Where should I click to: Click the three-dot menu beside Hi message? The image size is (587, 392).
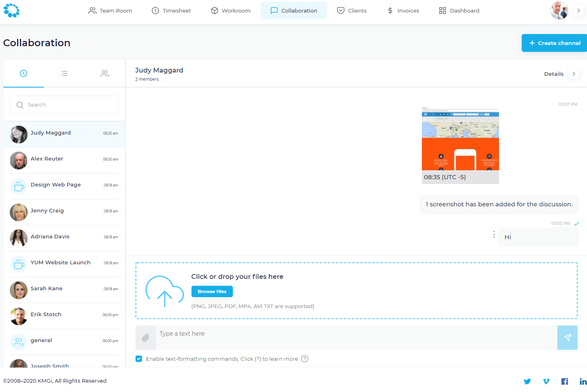pyautogui.click(x=494, y=234)
